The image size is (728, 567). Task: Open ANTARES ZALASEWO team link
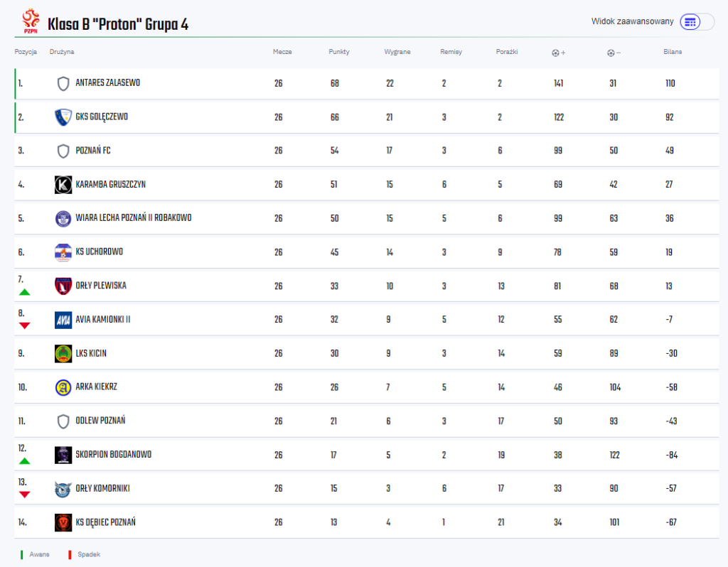tap(108, 83)
